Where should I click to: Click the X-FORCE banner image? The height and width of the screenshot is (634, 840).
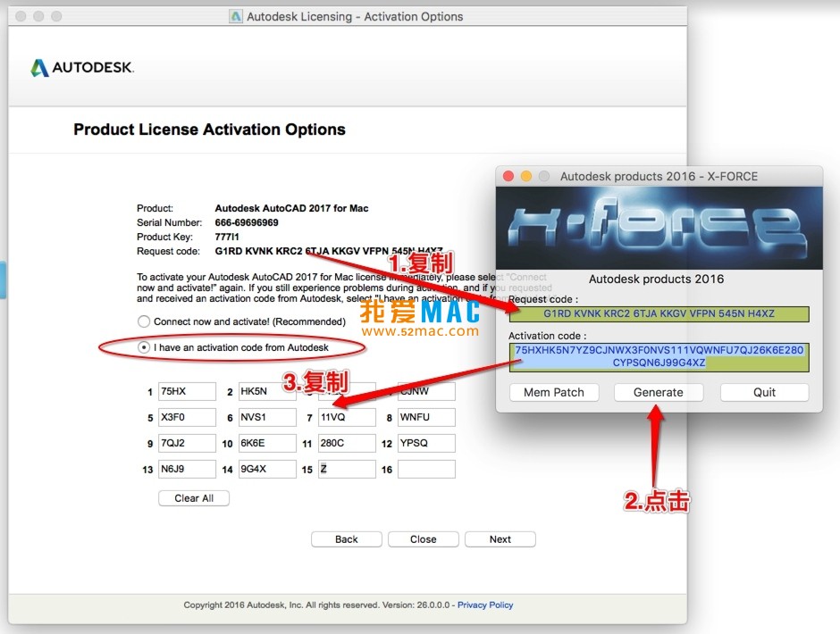659,228
